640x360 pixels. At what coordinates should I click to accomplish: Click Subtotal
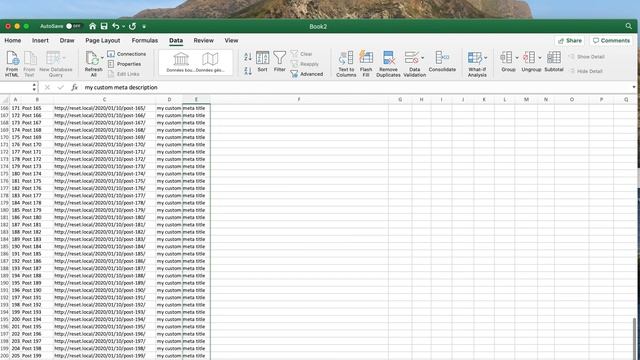pyautogui.click(x=554, y=62)
